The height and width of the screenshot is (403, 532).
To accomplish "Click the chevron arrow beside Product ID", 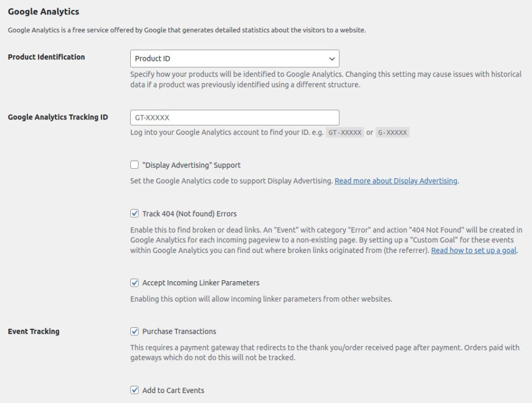I will click(332, 59).
